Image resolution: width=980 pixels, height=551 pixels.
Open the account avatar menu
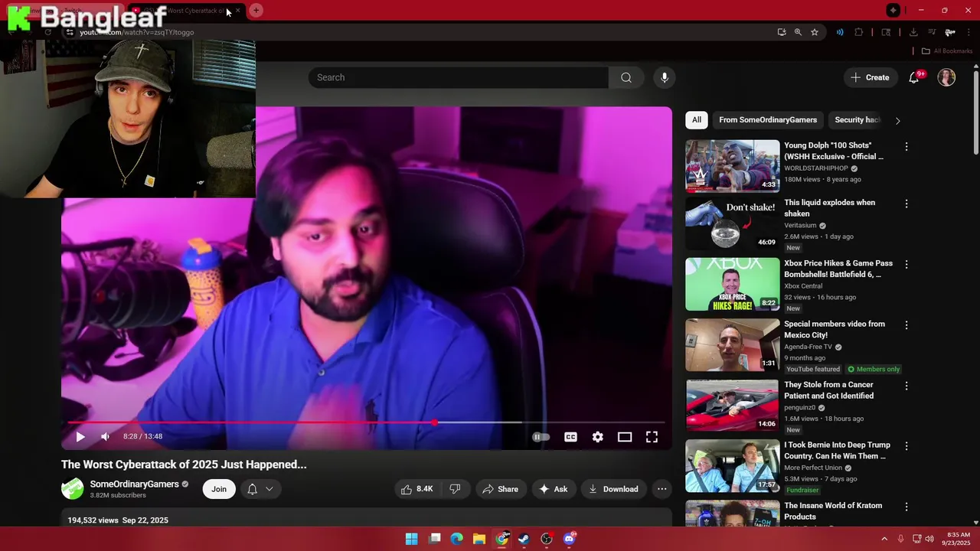tap(947, 77)
